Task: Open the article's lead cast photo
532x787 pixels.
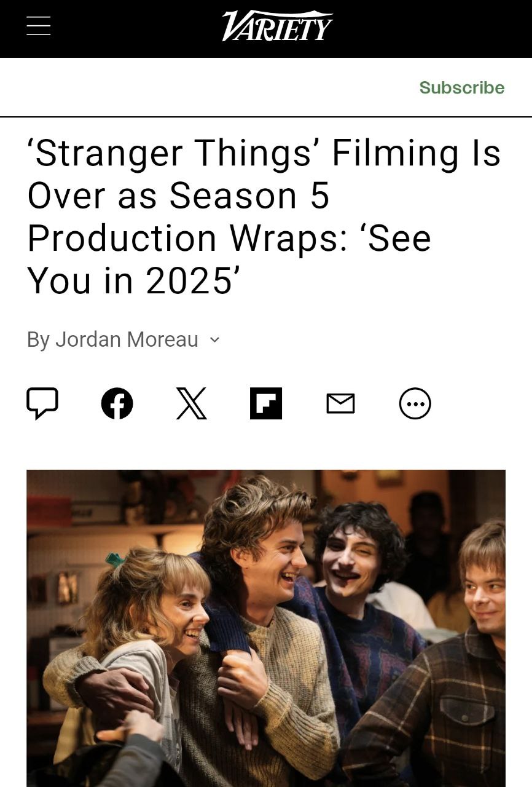Action: click(x=266, y=628)
